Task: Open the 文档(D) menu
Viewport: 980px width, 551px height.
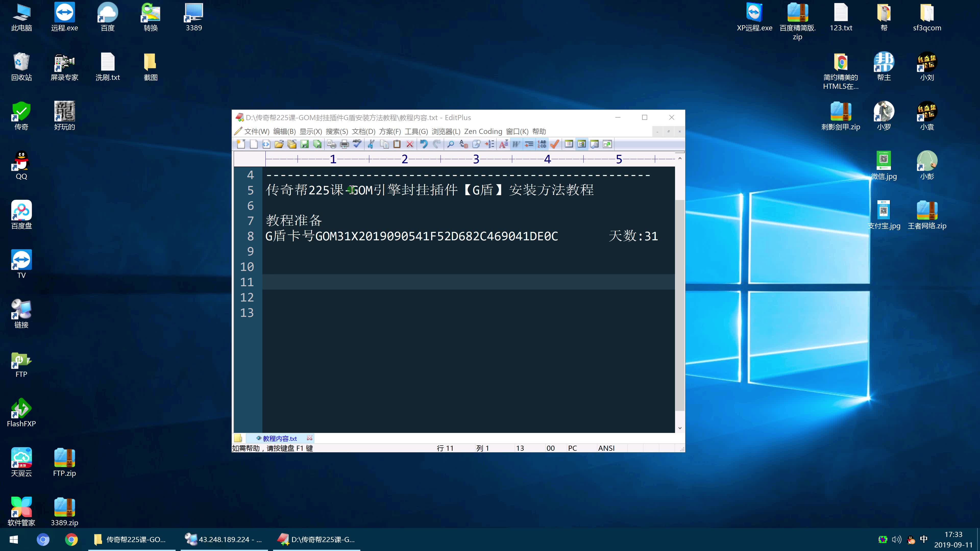Action: click(363, 132)
